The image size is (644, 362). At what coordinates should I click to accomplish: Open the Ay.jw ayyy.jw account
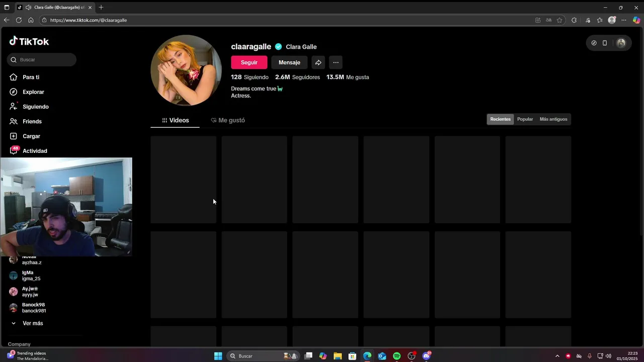[x=30, y=292]
